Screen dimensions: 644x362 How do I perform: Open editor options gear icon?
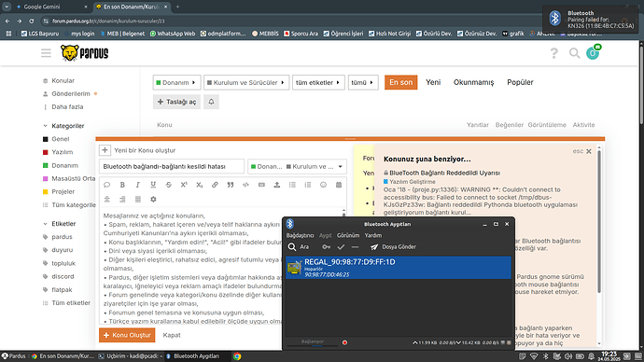[x=153, y=200]
